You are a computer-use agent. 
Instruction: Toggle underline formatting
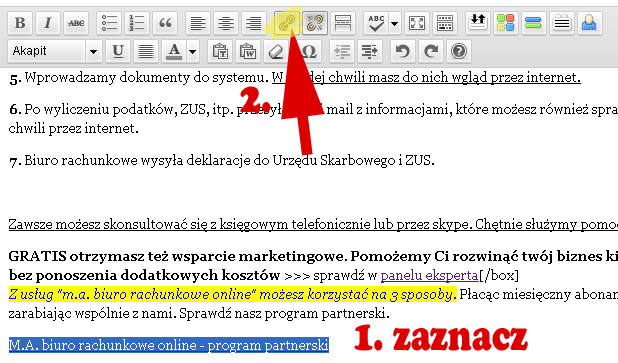117,51
